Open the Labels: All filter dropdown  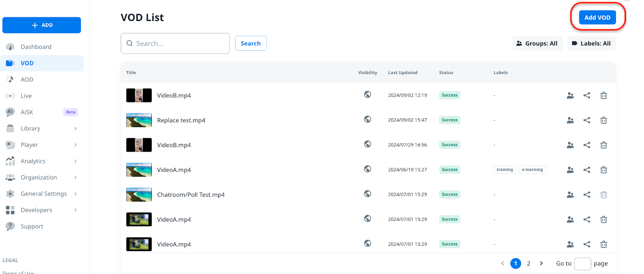coord(591,43)
